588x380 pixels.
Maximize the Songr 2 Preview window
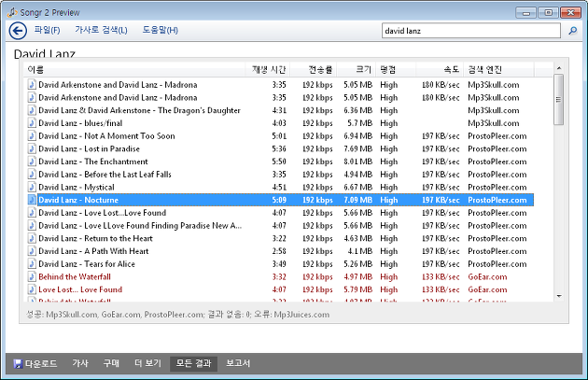point(548,13)
